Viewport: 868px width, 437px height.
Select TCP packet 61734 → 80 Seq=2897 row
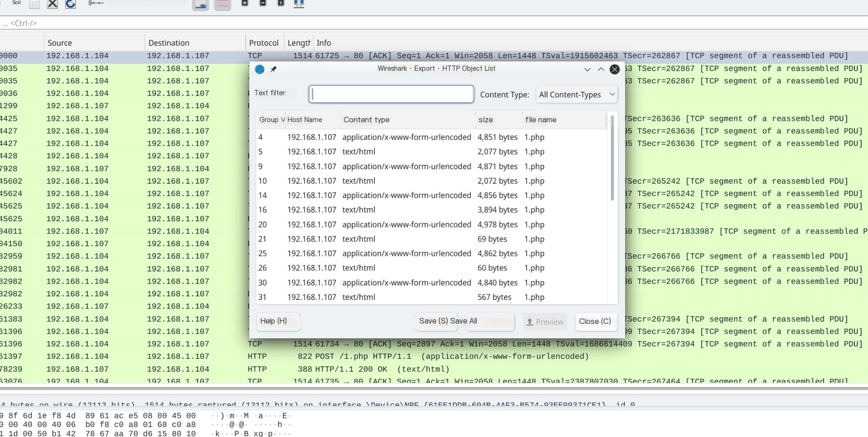(x=434, y=344)
